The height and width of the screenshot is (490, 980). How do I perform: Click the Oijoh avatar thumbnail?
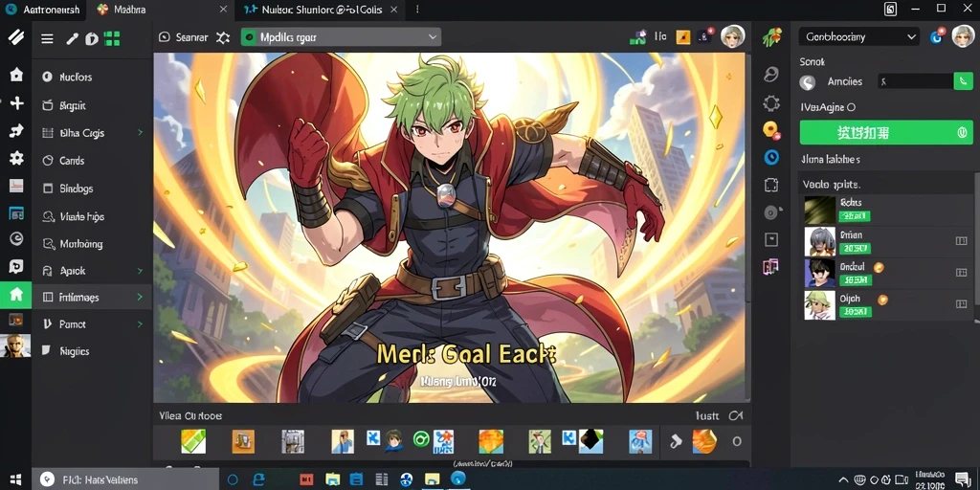(819, 305)
